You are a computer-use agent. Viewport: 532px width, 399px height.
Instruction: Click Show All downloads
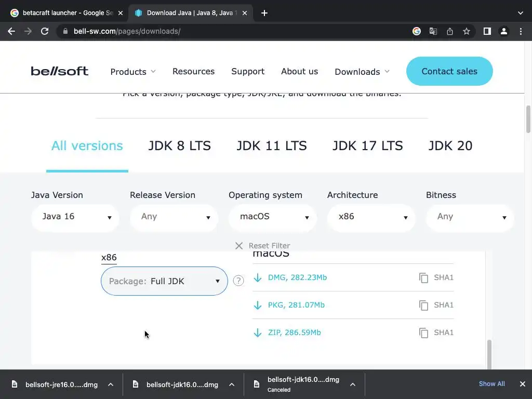491,384
